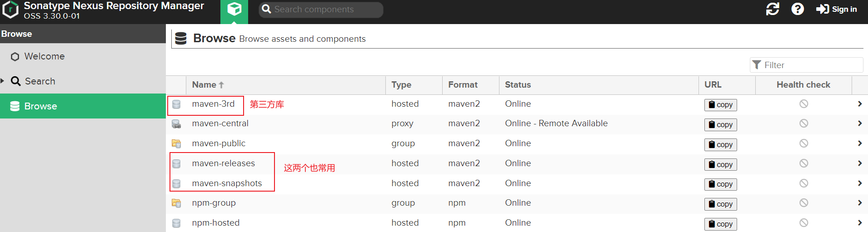868x232 pixels.
Task: Click the maven-snapshots repository icon
Action: (x=176, y=184)
